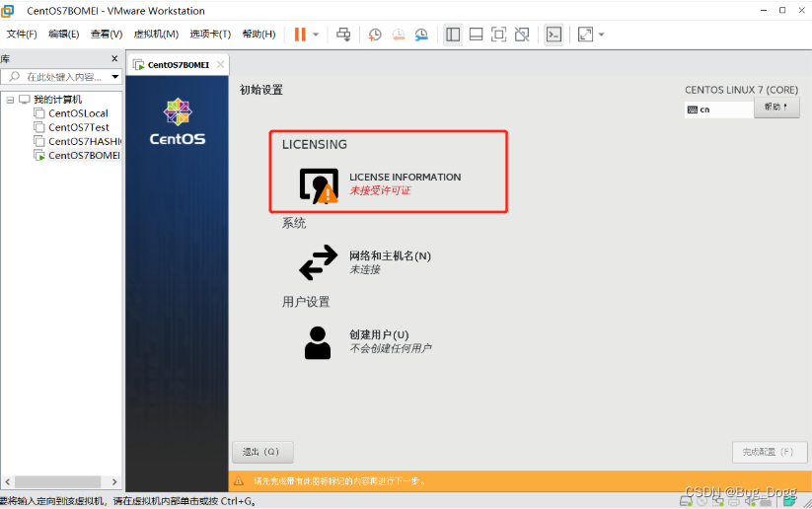Viewport: 812px width, 509px height.
Task: Open the snapshot manager icon
Action: click(x=421, y=35)
